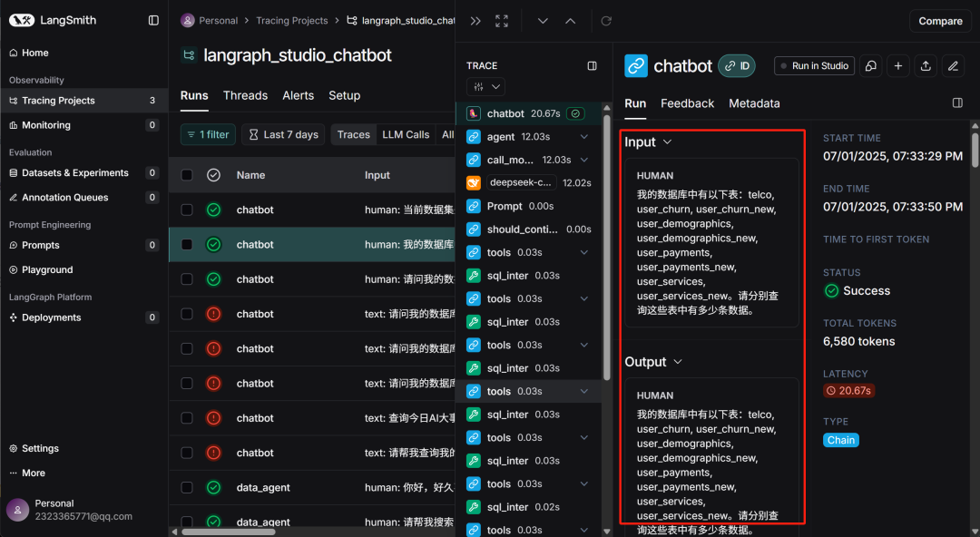Check the checkbox for the 请帮我查询我的 row
This screenshot has width=980, height=537.
187,453
